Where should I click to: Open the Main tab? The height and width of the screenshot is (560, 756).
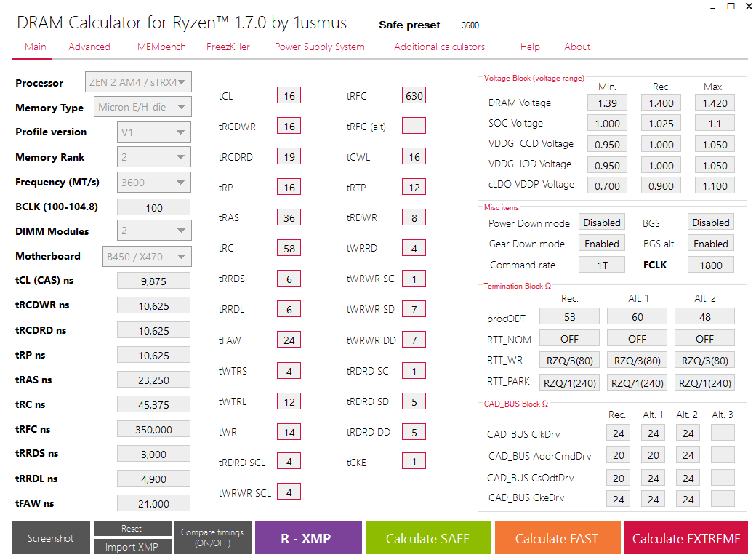pyautogui.click(x=35, y=47)
